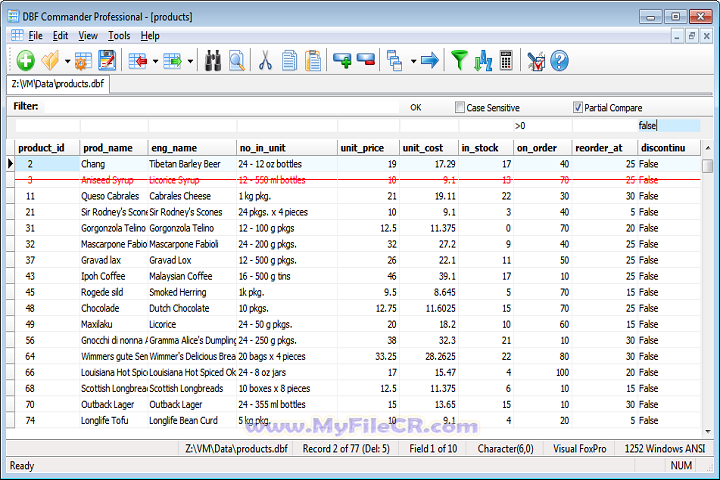The width and height of the screenshot is (720, 480).
Task: Click the unit_price column header
Action: point(368,148)
